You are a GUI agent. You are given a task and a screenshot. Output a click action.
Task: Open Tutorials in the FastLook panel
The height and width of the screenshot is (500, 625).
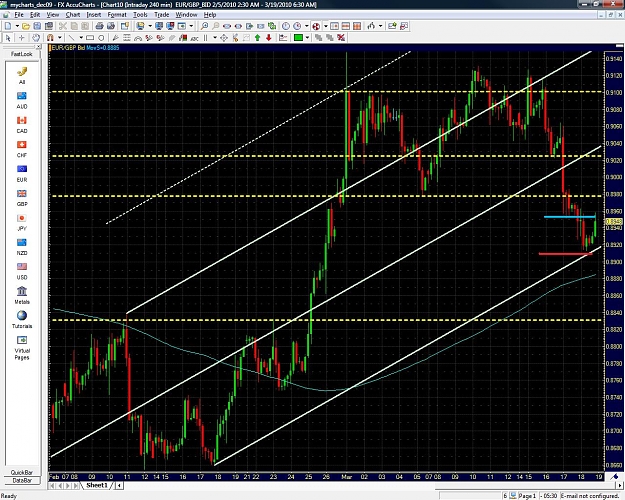[x=22, y=320]
